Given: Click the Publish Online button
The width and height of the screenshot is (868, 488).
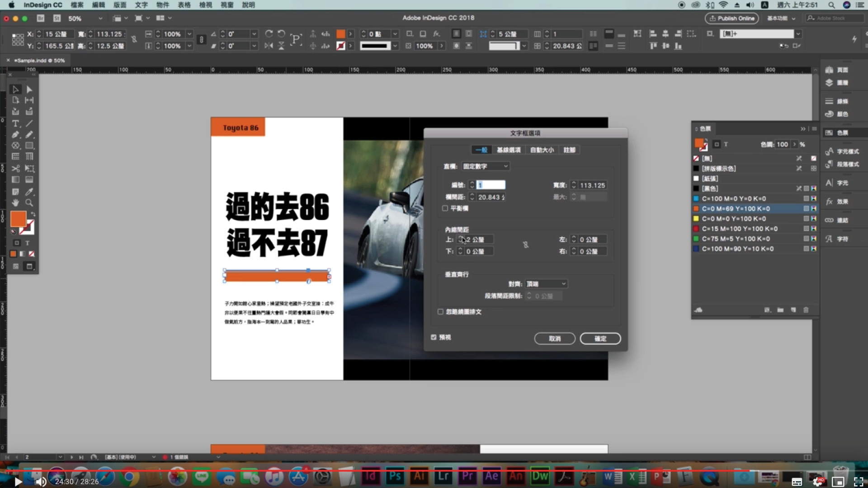Looking at the screenshot, I should 731,19.
